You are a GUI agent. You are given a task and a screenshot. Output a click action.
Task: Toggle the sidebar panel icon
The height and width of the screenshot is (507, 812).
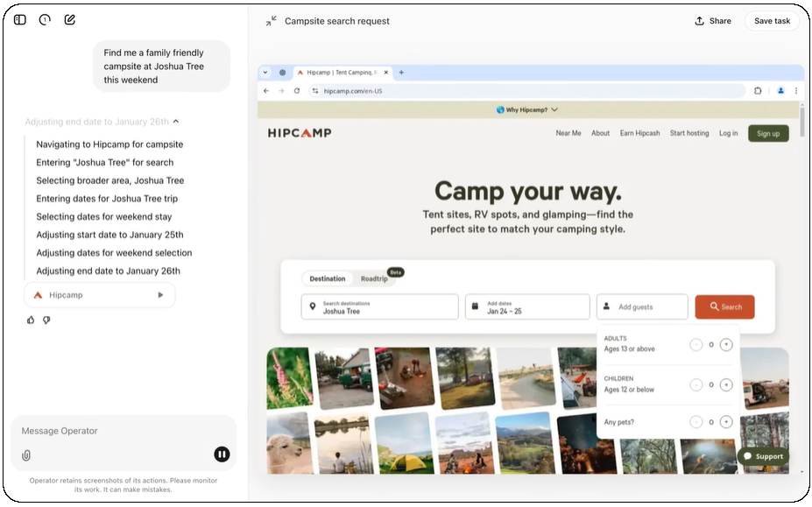(20, 19)
